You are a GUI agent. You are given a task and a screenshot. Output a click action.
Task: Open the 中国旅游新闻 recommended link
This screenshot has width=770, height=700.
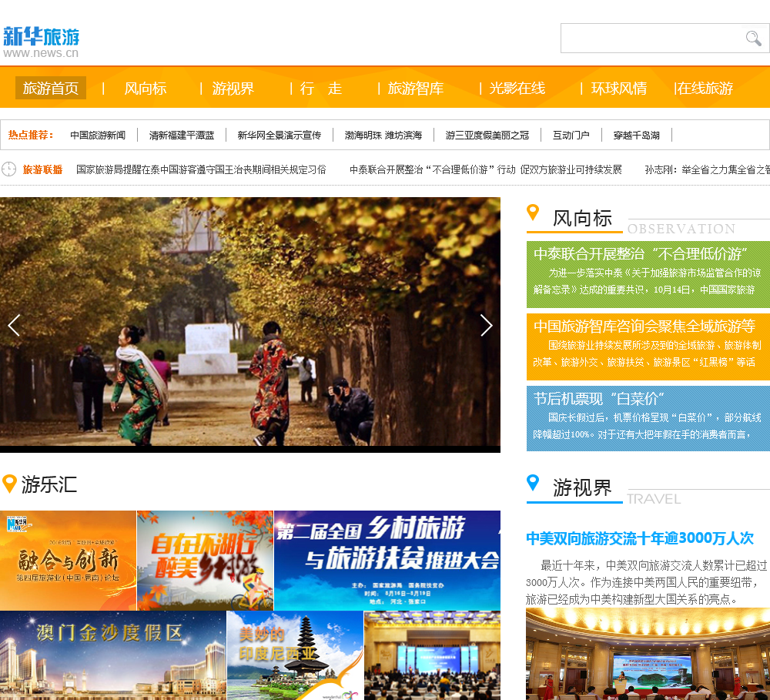[x=98, y=135]
